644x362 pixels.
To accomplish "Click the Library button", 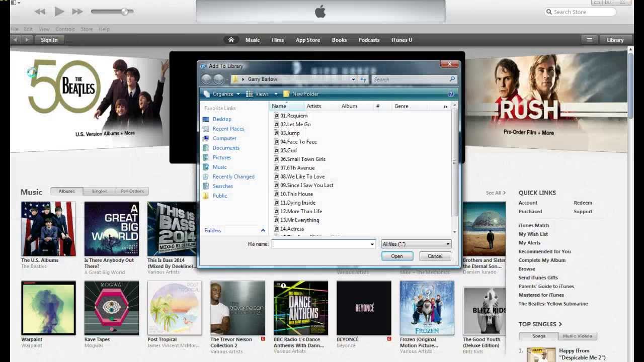I will tap(615, 40).
